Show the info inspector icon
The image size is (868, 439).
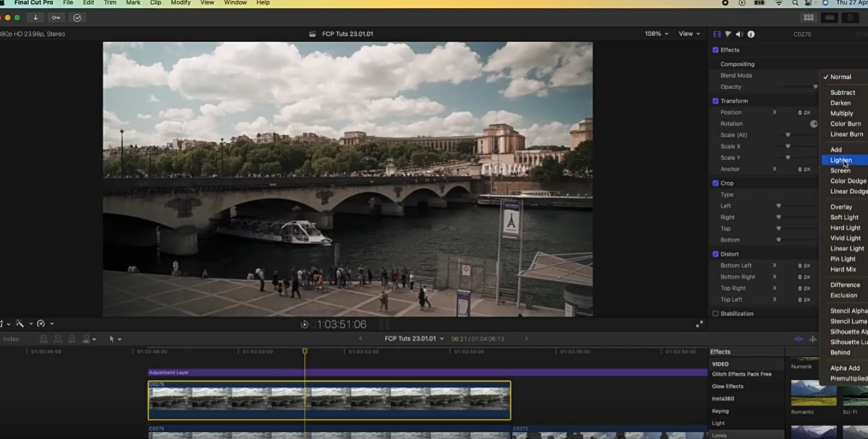[751, 34]
